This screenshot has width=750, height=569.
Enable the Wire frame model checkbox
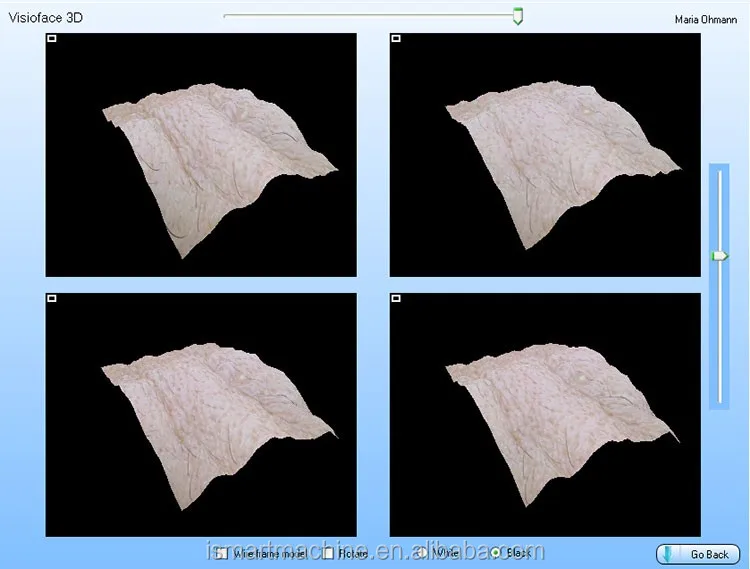pyautogui.click(x=221, y=553)
